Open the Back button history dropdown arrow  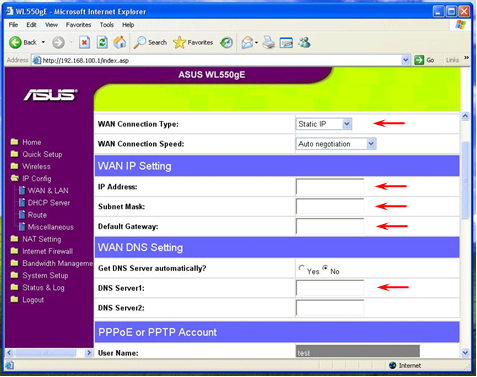[43, 43]
